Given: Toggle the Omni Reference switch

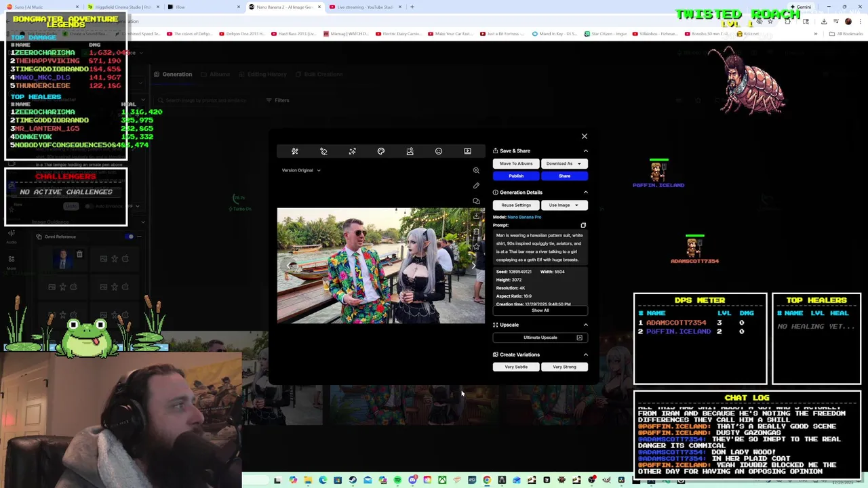Looking at the screenshot, I should (x=130, y=237).
